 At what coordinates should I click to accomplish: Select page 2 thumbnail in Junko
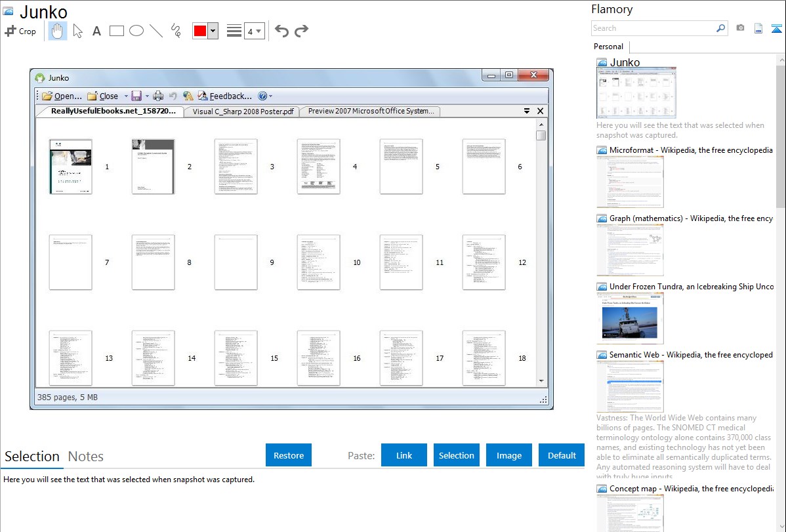[x=154, y=167]
